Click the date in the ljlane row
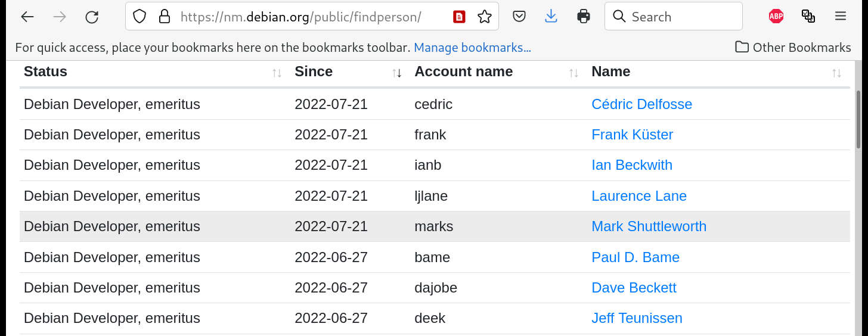 pos(331,196)
